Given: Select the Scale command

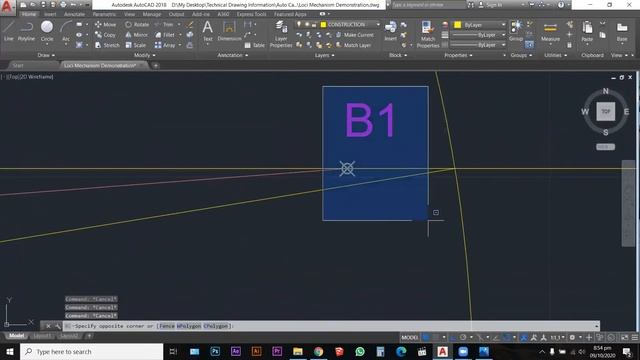Looking at the screenshot, I should (136, 45).
